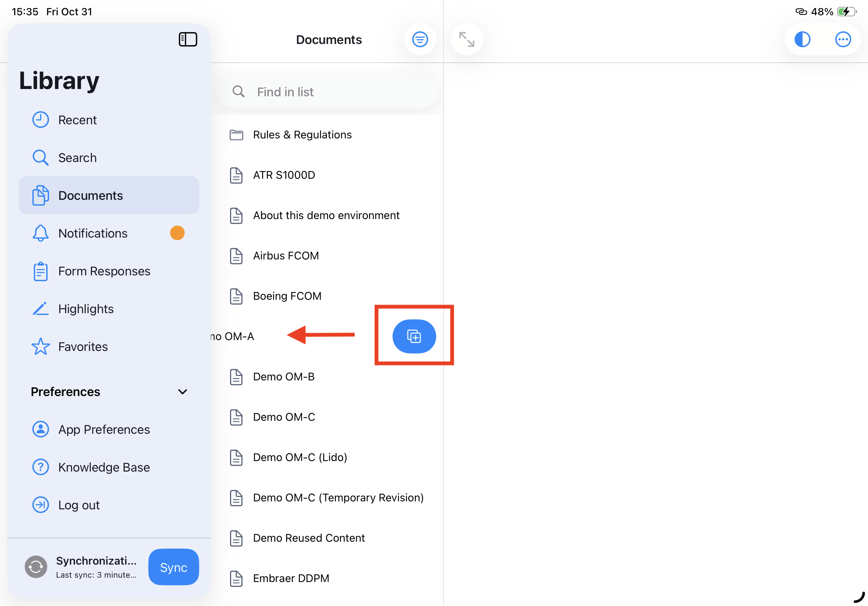The width and height of the screenshot is (868, 606).
Task: Expand the Rules & Regulations folder
Action: coord(302,135)
